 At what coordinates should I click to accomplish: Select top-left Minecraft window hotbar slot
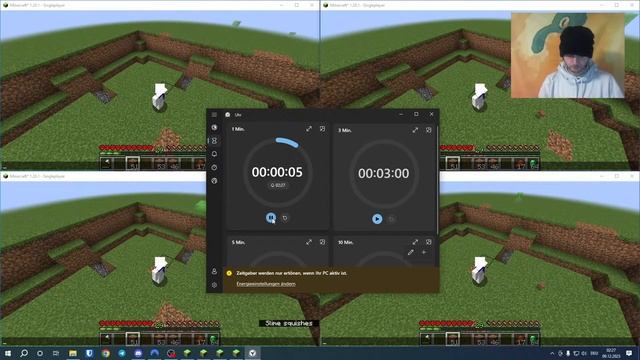pyautogui.click(x=133, y=163)
